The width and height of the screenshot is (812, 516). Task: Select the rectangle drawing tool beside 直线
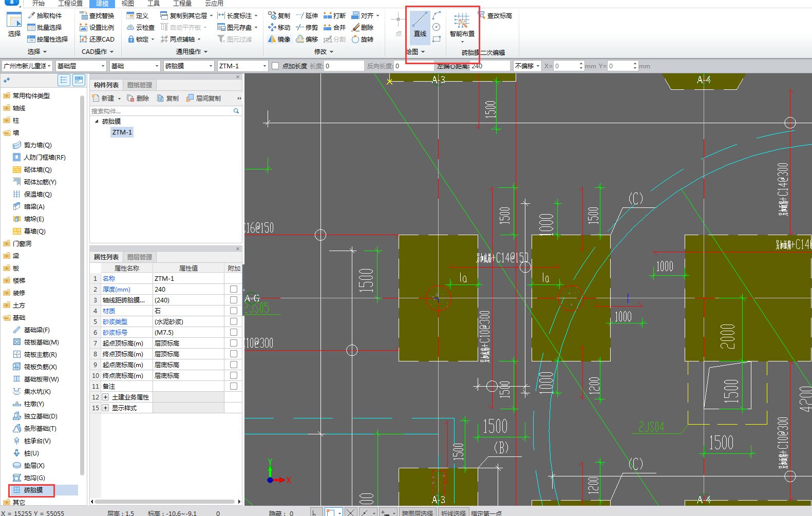tap(437, 39)
